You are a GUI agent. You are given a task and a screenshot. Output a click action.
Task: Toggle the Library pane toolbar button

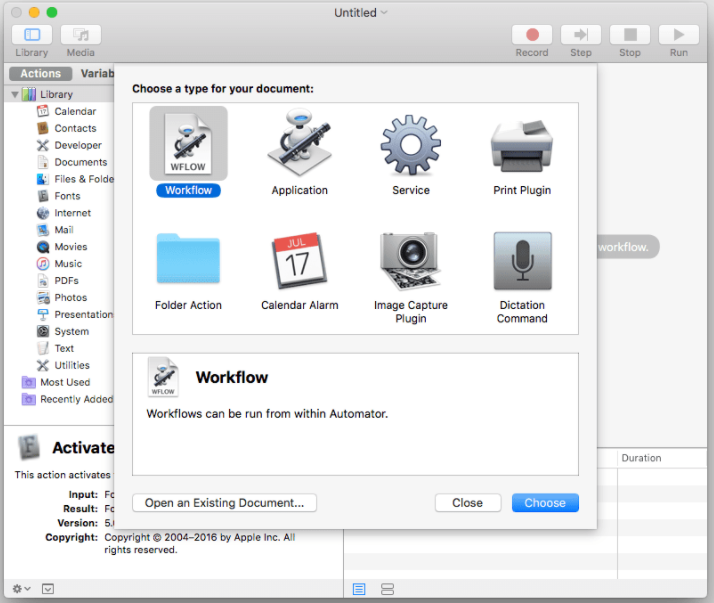point(32,35)
